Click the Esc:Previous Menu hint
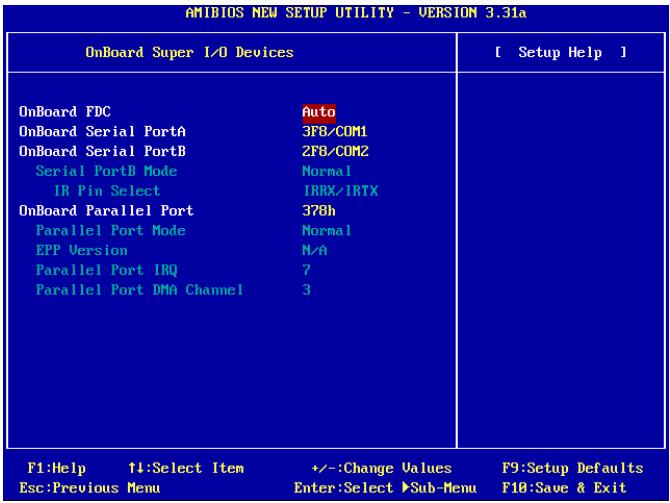Screen dimensions: 670x503 tap(90, 488)
